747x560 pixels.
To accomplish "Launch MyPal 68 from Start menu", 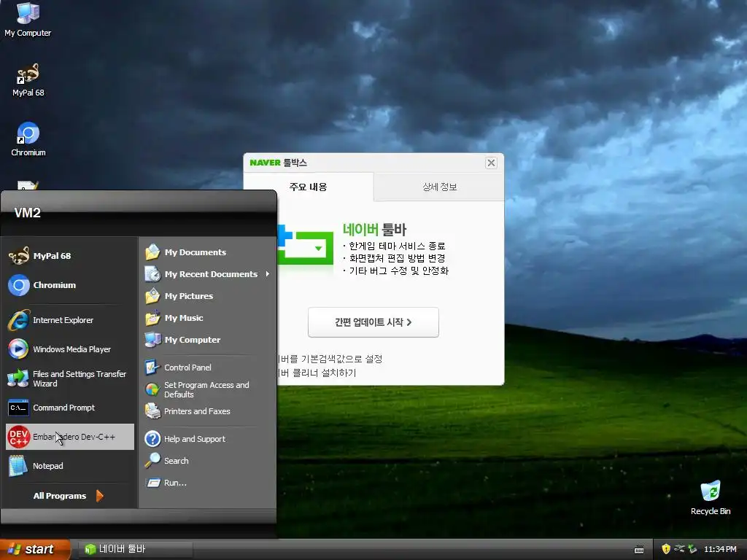I will click(x=70, y=256).
